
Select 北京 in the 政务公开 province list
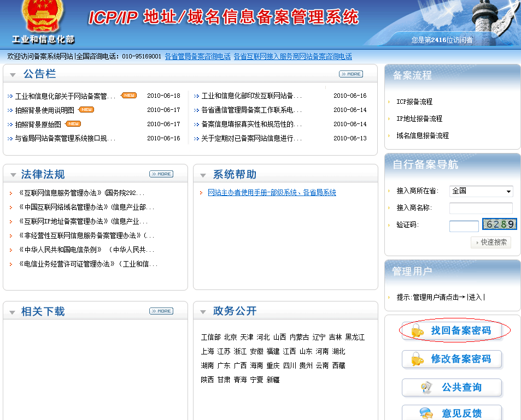coord(230,338)
